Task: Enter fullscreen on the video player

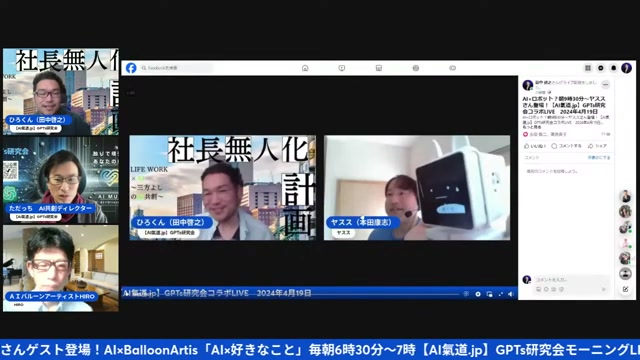Action: pyautogui.click(x=500, y=294)
